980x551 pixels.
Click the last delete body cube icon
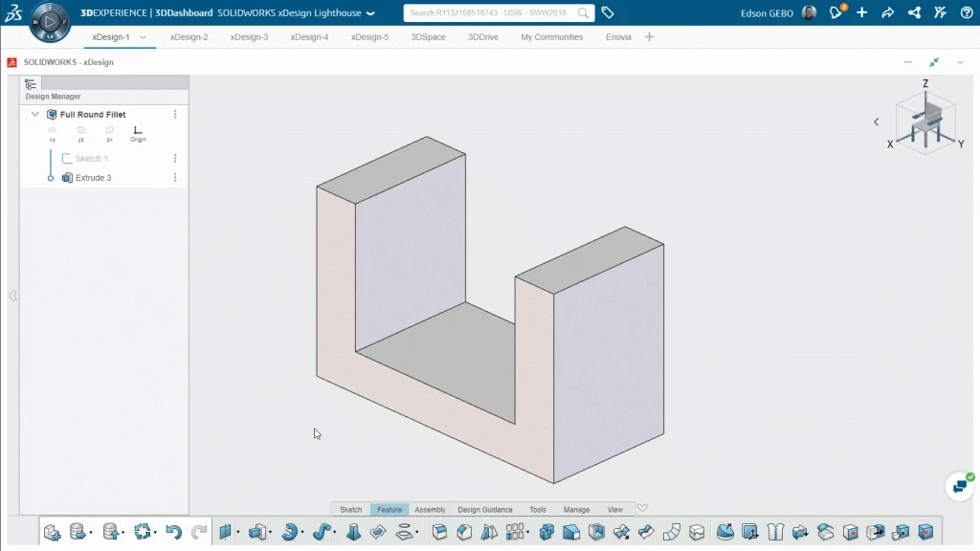[925, 532]
